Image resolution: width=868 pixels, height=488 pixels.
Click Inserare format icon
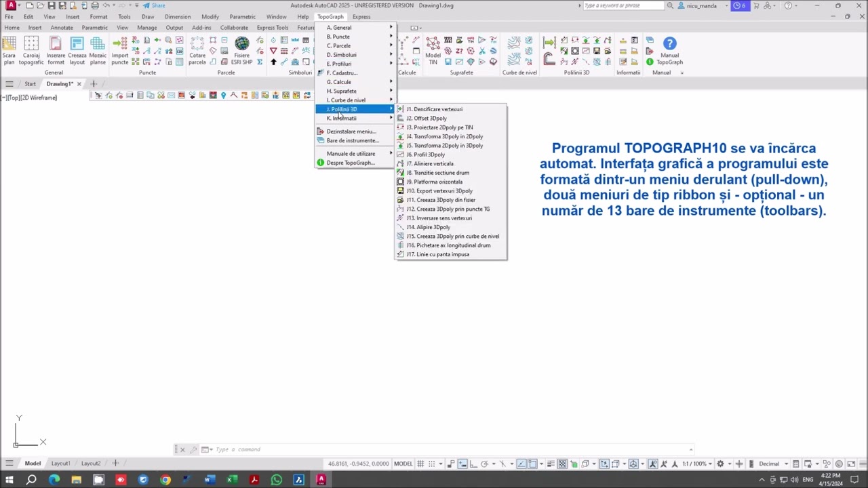(56, 51)
